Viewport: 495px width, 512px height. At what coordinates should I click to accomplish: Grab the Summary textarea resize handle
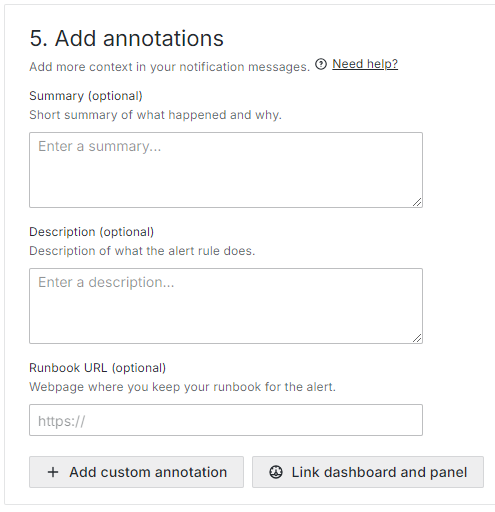tap(417, 202)
